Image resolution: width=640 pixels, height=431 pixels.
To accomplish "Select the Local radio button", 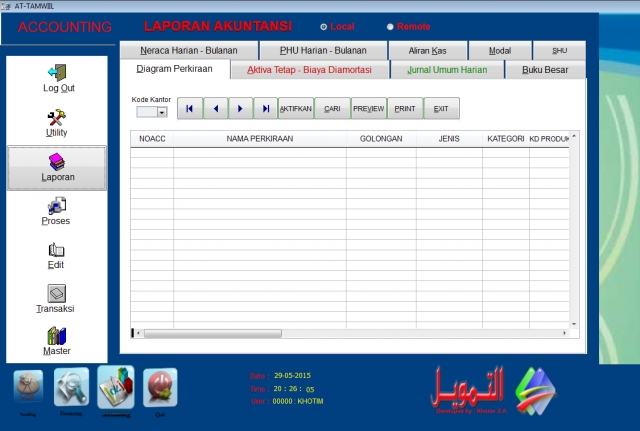I will pyautogui.click(x=323, y=27).
